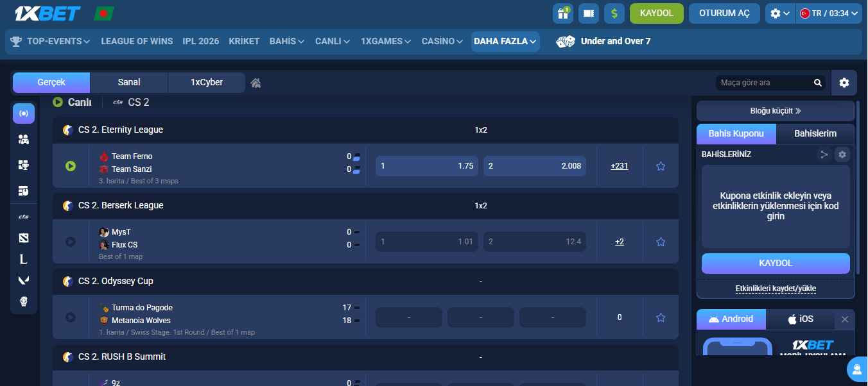Viewport: 868px width, 386px height.
Task: Collapse panel with Bloğu küçült
Action: tap(776, 110)
